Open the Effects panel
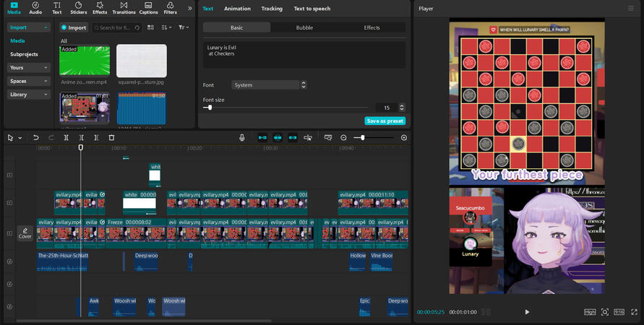This screenshot has width=644, height=325. click(100, 8)
